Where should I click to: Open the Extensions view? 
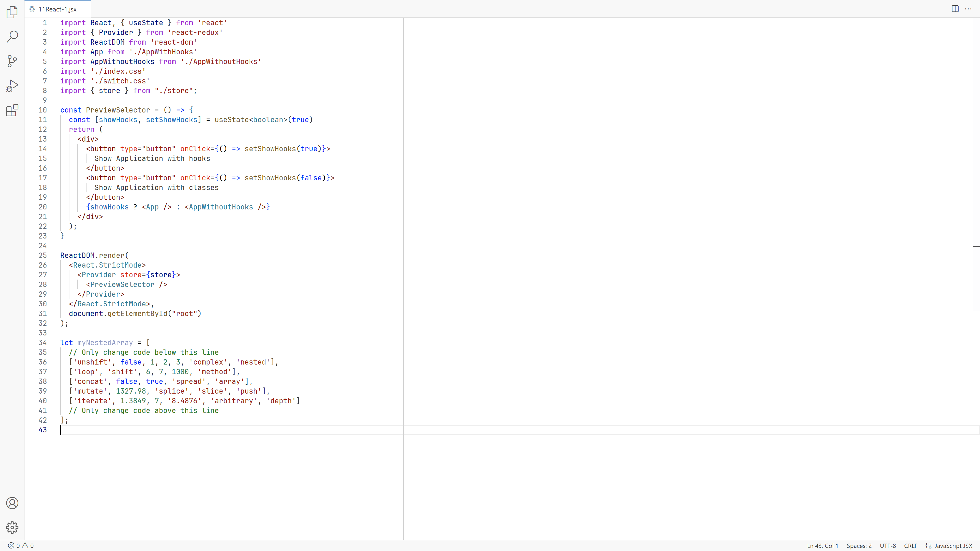[12, 110]
